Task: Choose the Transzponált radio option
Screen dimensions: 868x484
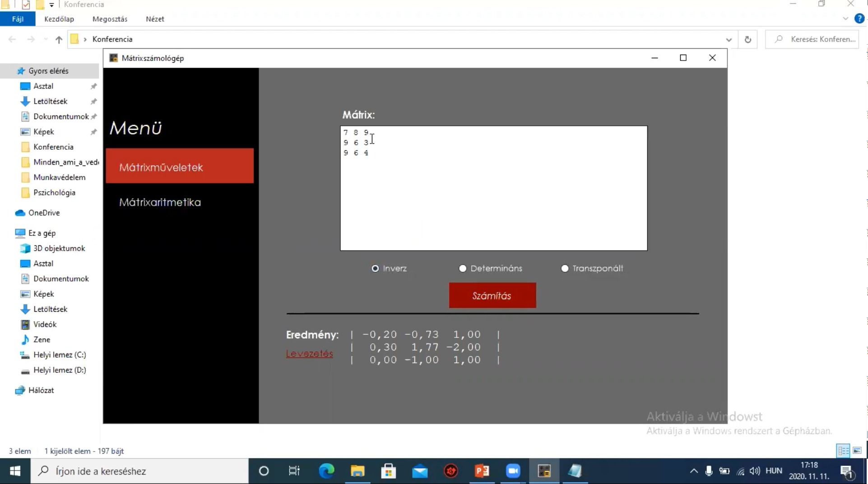Action: [565, 268]
